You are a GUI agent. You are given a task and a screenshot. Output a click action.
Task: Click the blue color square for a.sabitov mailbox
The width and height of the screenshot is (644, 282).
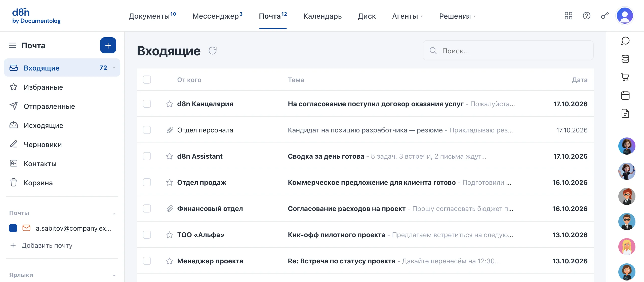13,228
